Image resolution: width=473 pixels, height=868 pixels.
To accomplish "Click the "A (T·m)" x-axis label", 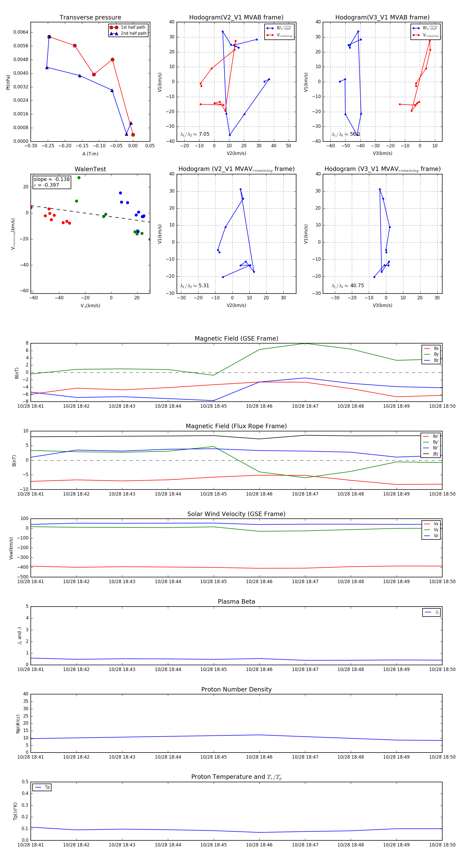I will click(90, 154).
